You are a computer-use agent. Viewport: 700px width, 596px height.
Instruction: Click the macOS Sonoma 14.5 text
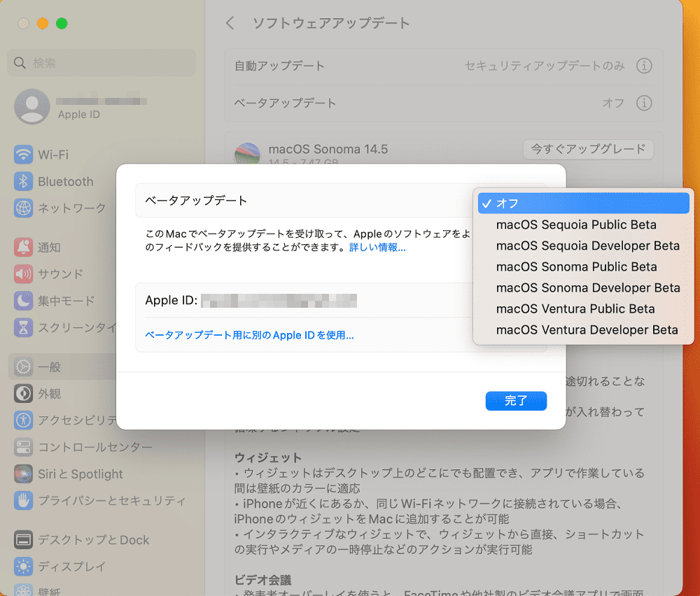328,149
